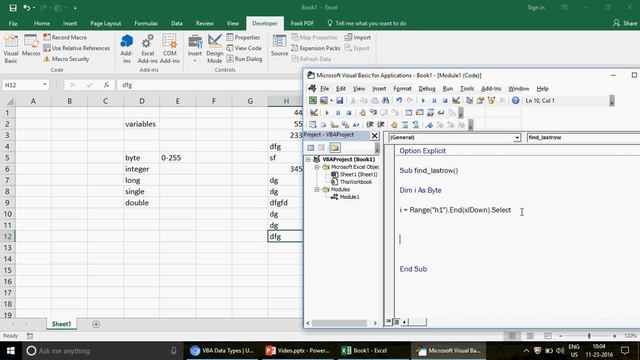Open Object Browser from VBA toolbar
Image resolution: width=640 pixels, height=360 pixels.
click(491, 100)
